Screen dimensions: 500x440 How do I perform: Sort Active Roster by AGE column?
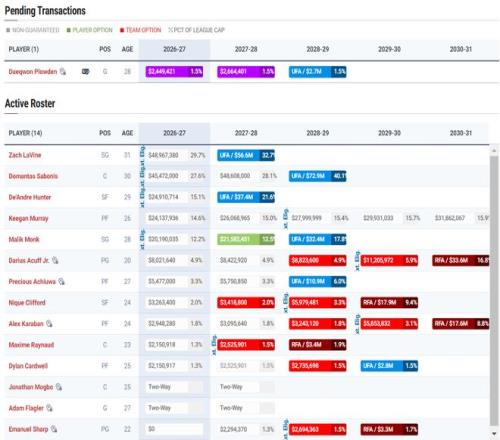pos(127,133)
